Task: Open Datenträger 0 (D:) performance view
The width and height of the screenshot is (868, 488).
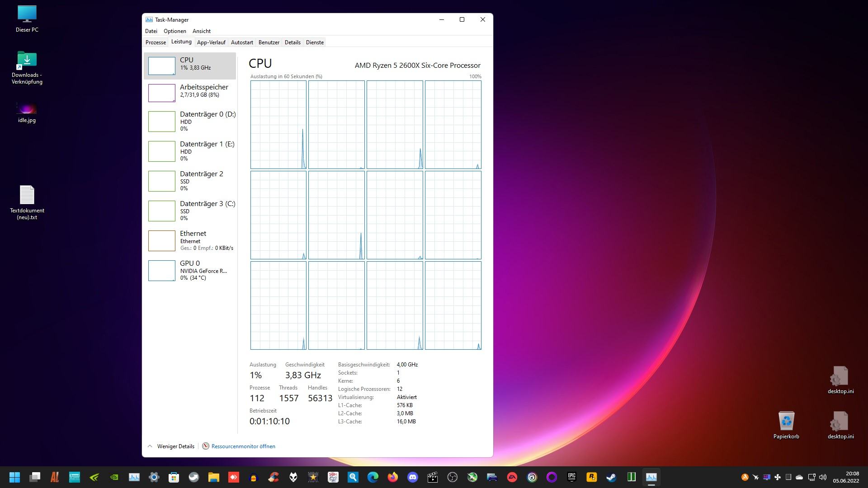Action: pos(190,121)
